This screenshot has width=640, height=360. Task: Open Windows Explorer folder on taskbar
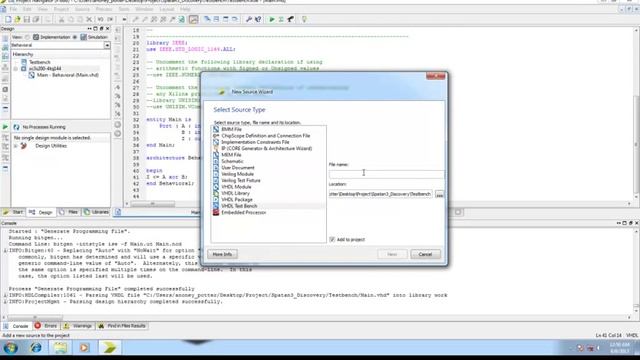tap(60, 348)
